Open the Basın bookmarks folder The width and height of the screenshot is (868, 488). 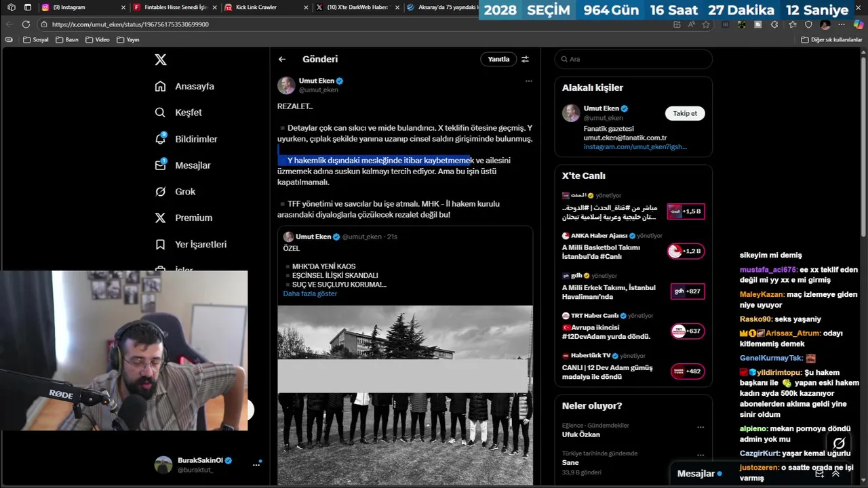point(67,40)
